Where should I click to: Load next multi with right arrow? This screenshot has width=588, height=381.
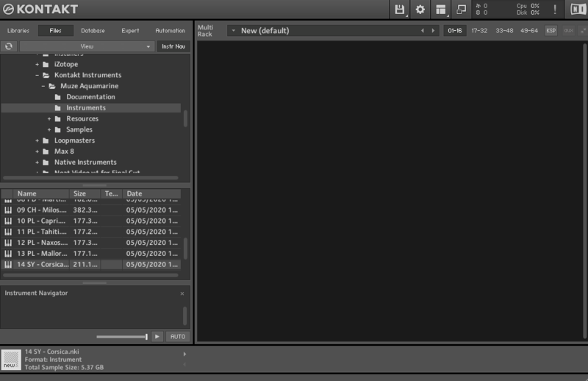click(x=433, y=31)
